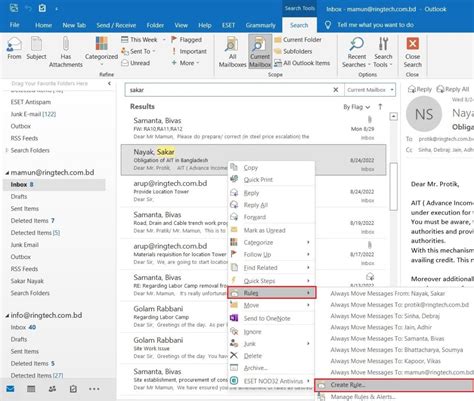Viewport: 474px width, 401px height.
Task: Open the Quick Steps submenu
Action: (271, 281)
